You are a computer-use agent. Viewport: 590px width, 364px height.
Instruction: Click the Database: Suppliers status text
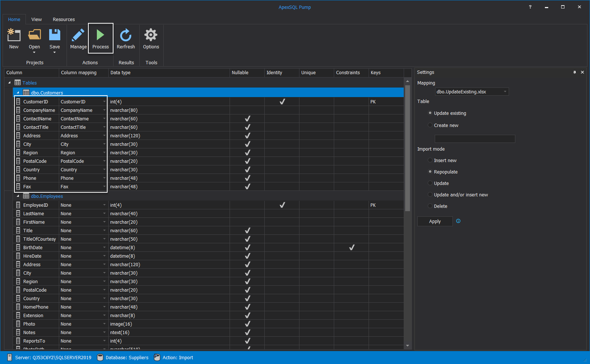pos(127,357)
